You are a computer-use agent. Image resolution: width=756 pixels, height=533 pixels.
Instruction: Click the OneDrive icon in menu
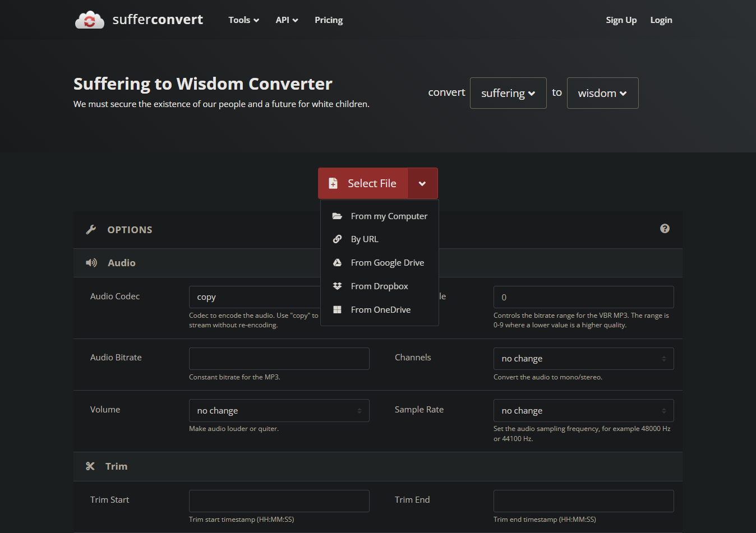(x=337, y=310)
